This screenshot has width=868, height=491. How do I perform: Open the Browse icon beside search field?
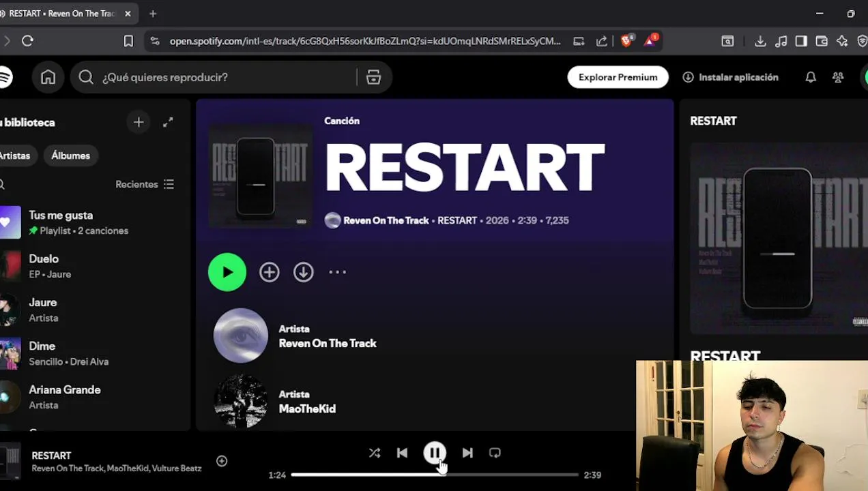(373, 77)
